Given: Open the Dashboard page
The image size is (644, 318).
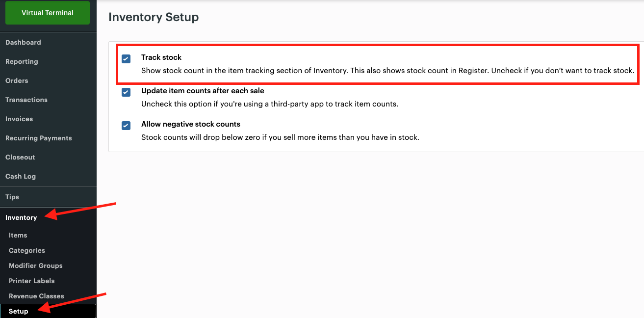Looking at the screenshot, I should tap(23, 43).
